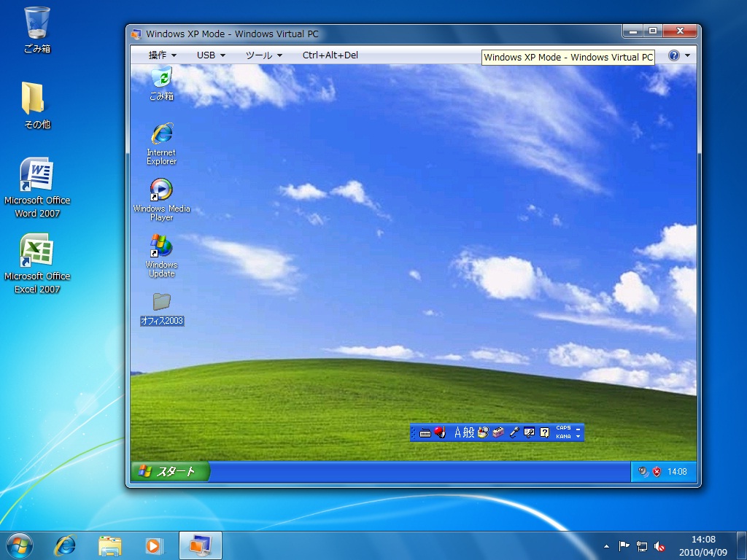Send Ctrl+Alt+Del to the virtual machine

point(330,55)
